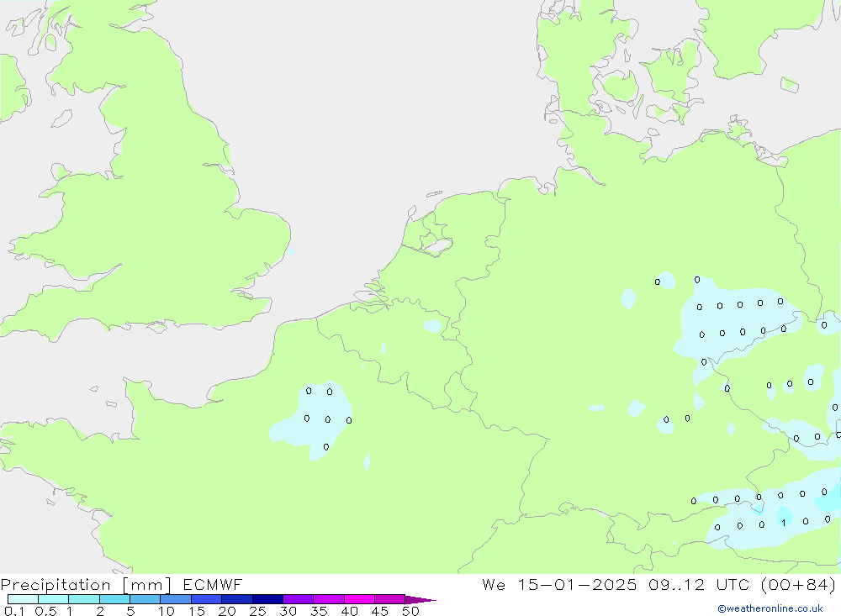Click the "0.1" legend scale label
This screenshot has width=841, height=616.
[x=14, y=611]
